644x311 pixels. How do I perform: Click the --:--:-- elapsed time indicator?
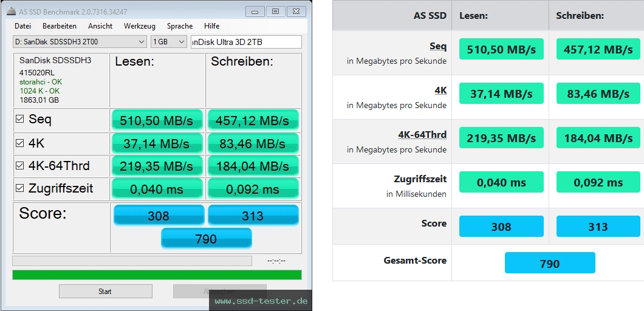pyautogui.click(x=276, y=261)
